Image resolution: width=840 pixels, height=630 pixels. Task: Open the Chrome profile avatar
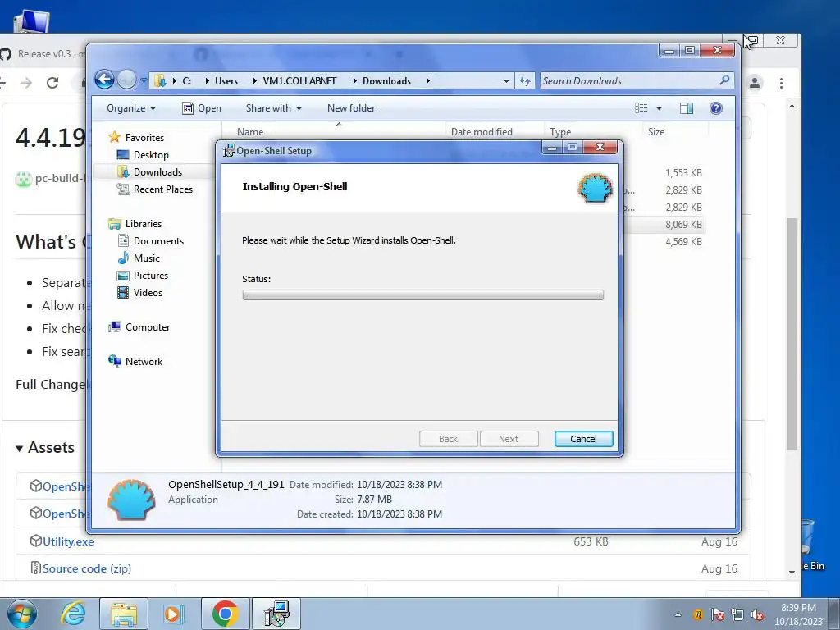(755, 83)
